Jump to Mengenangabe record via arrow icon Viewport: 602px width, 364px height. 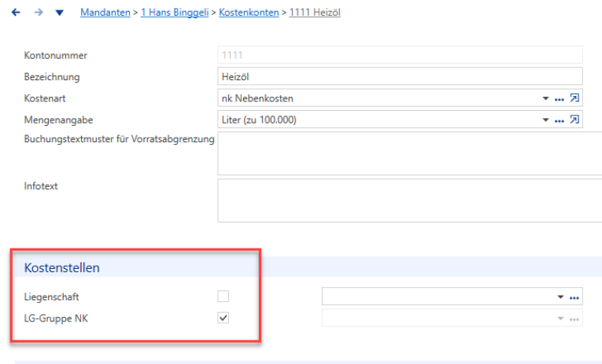point(574,119)
